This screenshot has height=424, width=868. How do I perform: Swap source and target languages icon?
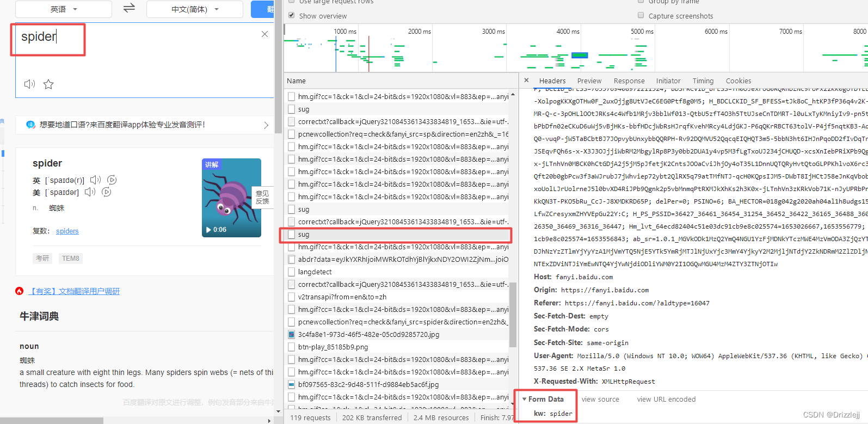pyautogui.click(x=129, y=8)
